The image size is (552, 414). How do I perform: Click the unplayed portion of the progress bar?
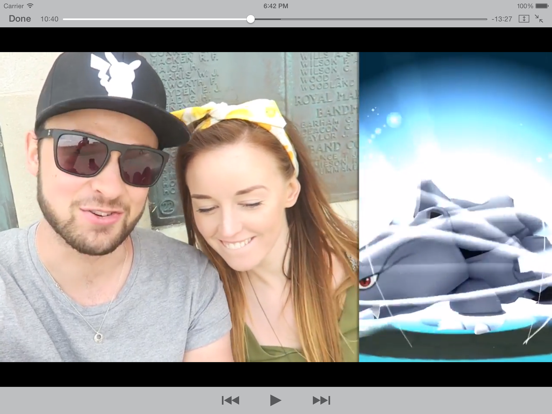point(371,19)
